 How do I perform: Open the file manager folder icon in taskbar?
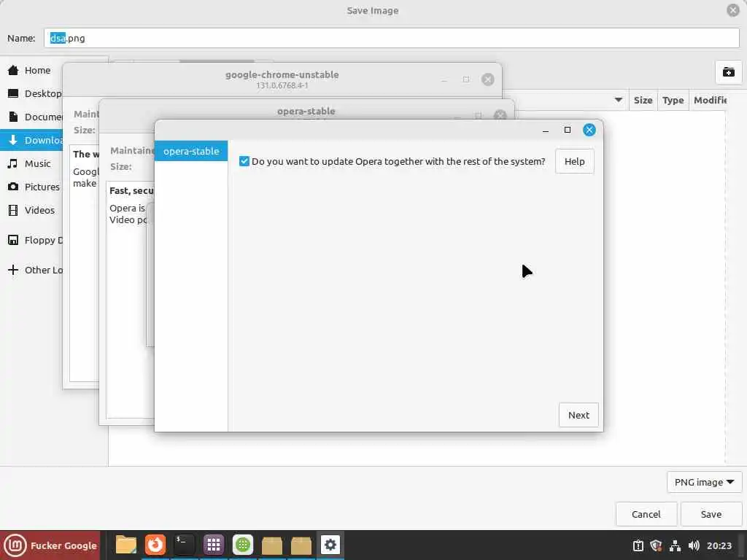[125, 545]
